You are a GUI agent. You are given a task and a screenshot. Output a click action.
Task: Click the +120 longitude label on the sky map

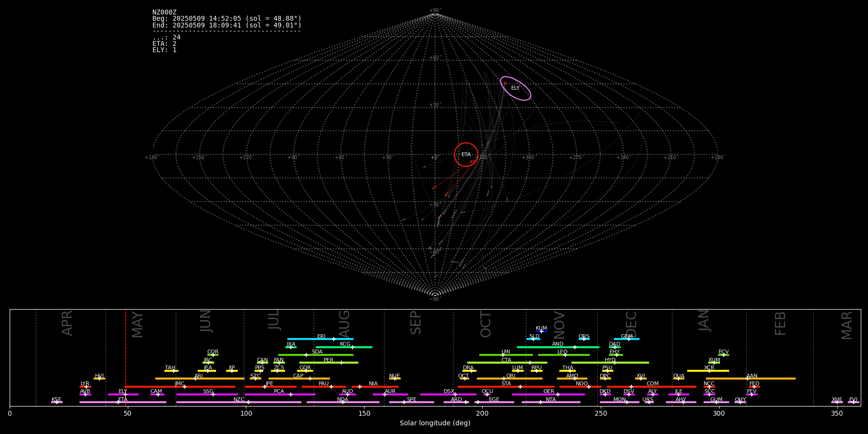[x=245, y=158]
